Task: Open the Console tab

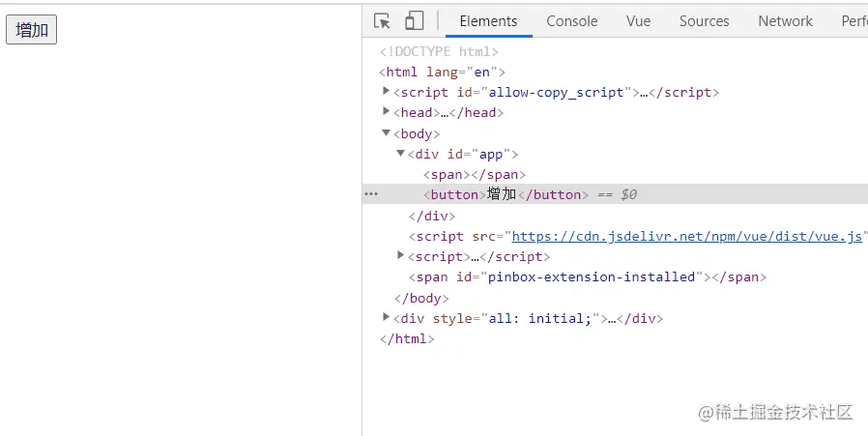Action: 572,21
